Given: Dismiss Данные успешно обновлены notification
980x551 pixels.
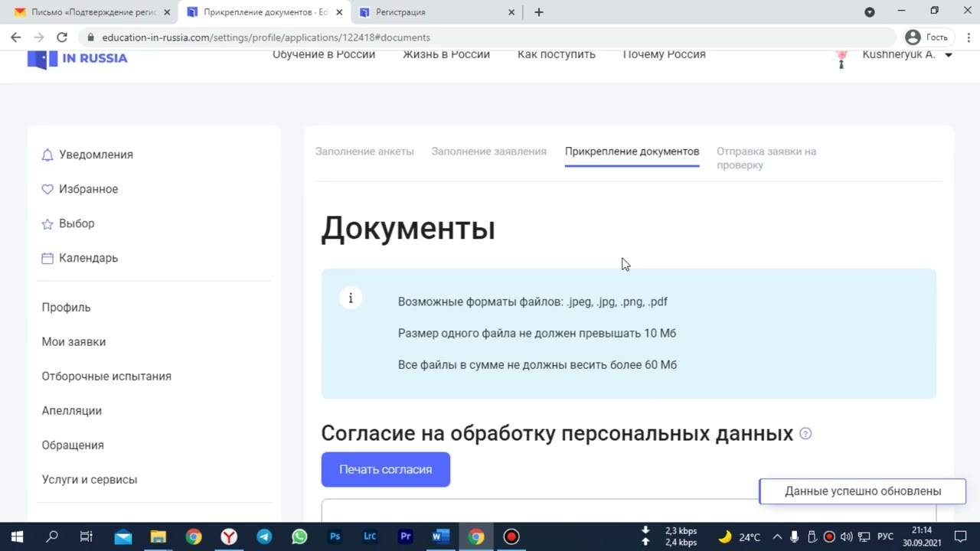Looking at the screenshot, I should [x=862, y=491].
